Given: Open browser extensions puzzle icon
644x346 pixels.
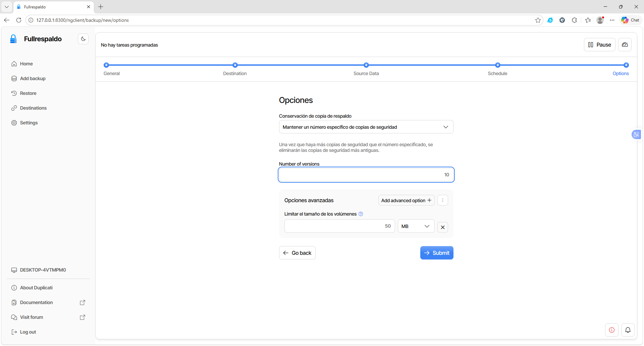Looking at the screenshot, I should point(574,20).
